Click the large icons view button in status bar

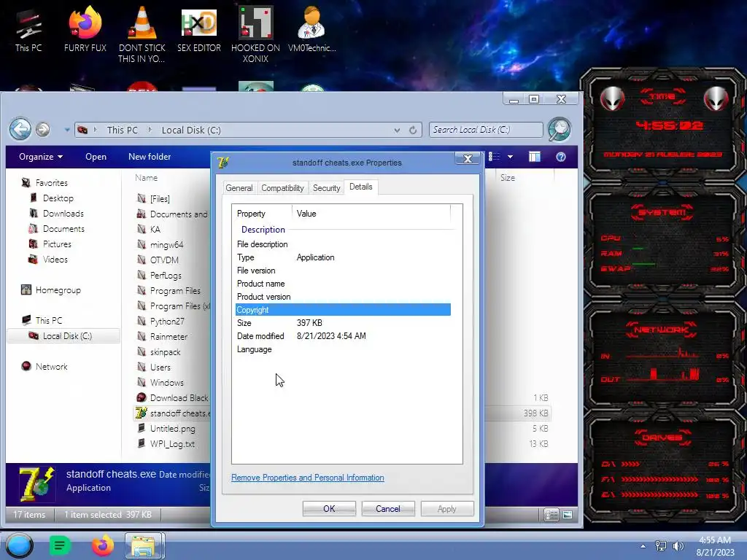click(x=568, y=515)
